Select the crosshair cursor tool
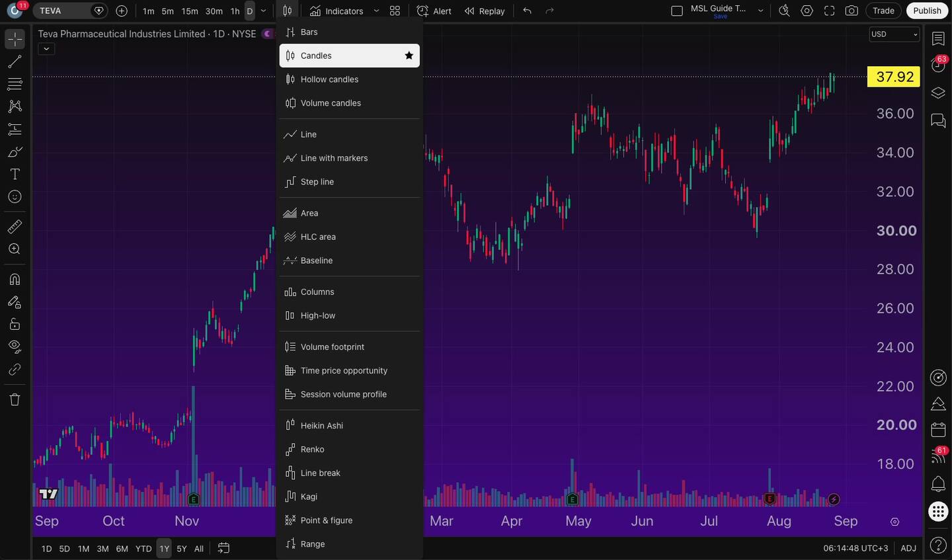This screenshot has height=560, width=952. 15,39
